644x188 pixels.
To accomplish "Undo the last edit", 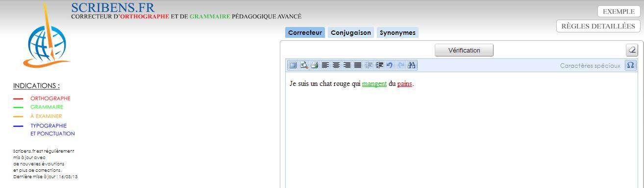I will point(390,65).
